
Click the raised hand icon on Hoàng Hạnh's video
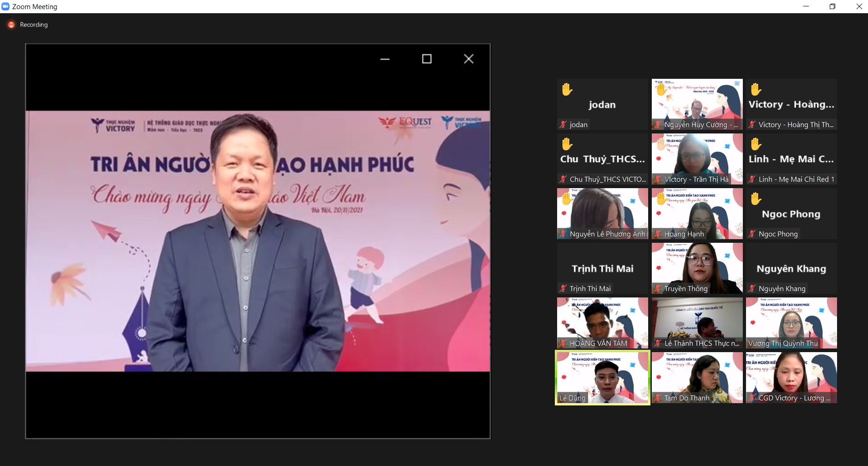(661, 199)
